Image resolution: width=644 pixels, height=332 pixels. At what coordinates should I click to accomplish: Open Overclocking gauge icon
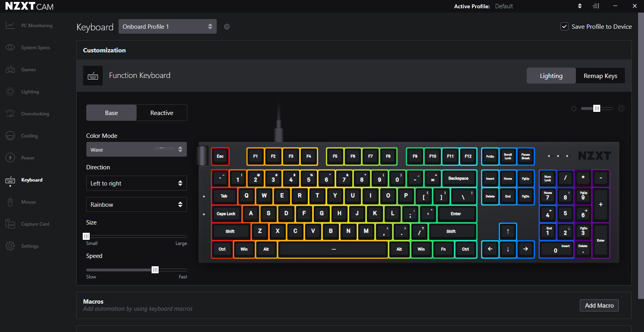(10, 113)
